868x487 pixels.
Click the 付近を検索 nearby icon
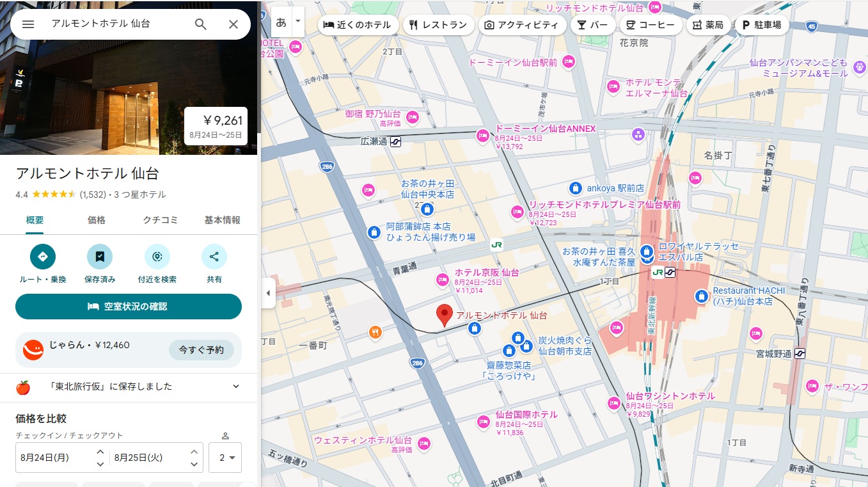point(157,257)
